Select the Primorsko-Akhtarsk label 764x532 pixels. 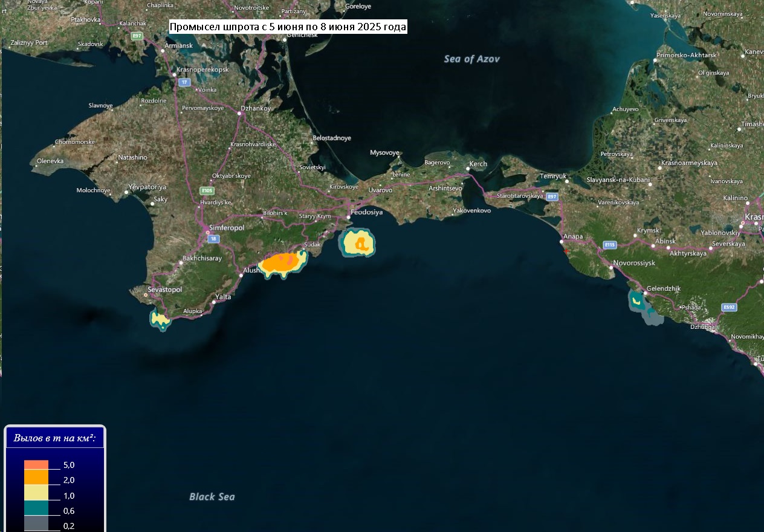click(x=686, y=55)
